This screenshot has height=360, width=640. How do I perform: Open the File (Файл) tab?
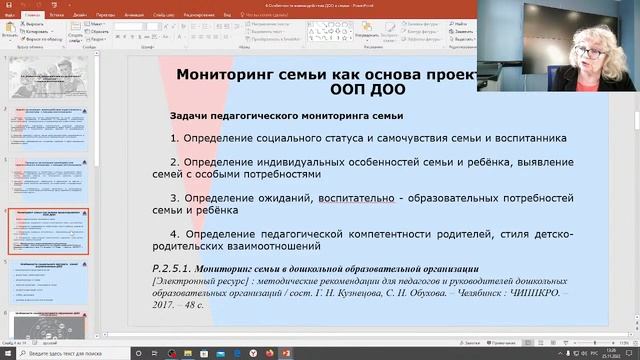9,15
